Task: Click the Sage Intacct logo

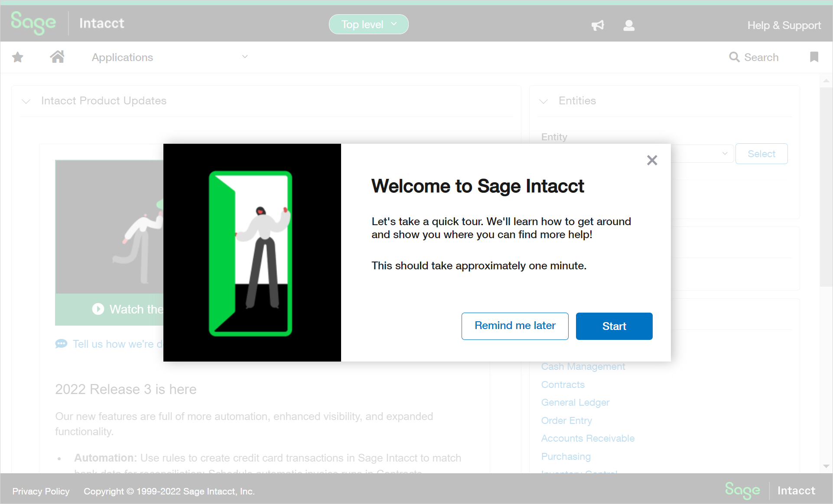Action: coord(33,23)
